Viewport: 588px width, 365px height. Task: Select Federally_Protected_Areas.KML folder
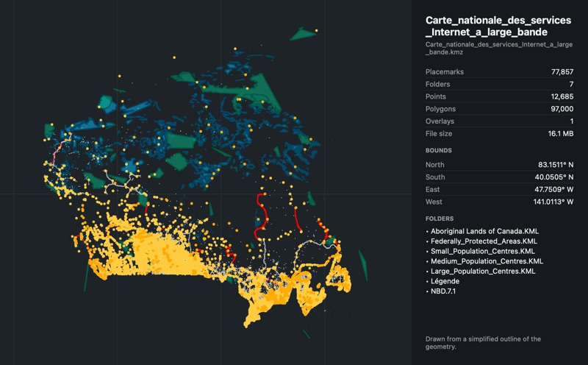click(484, 241)
